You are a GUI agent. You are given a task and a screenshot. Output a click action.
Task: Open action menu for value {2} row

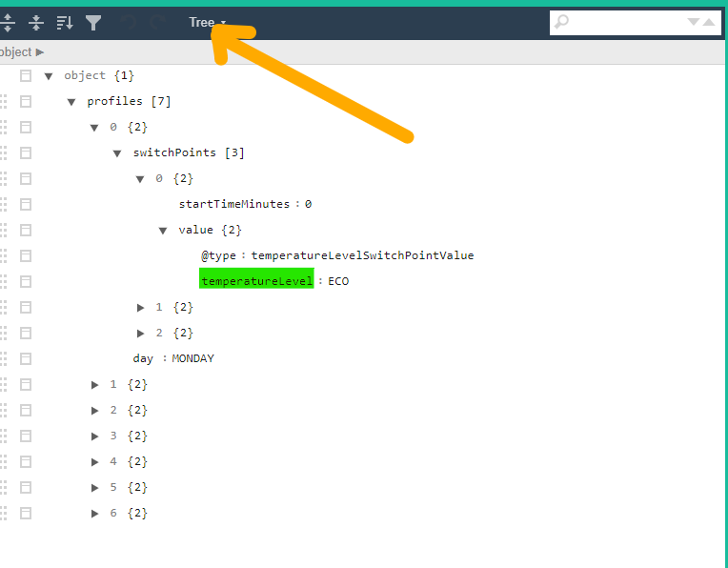tap(26, 230)
